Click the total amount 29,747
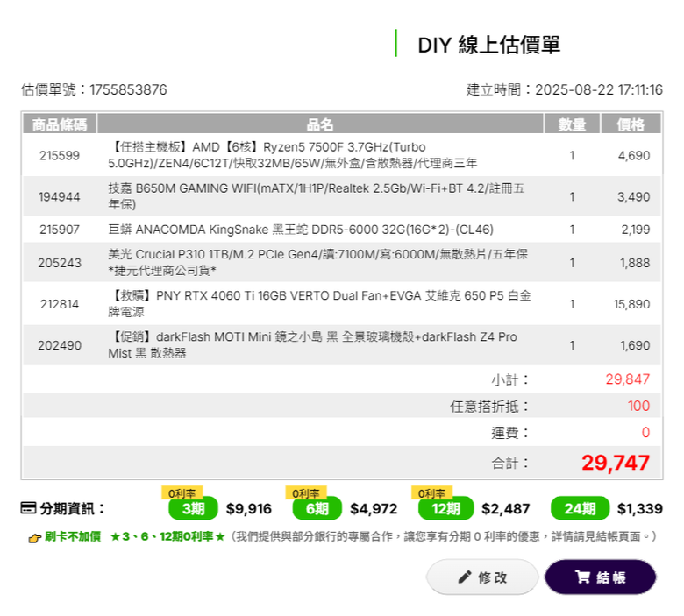This screenshot has width=684, height=616. pyautogui.click(x=616, y=463)
